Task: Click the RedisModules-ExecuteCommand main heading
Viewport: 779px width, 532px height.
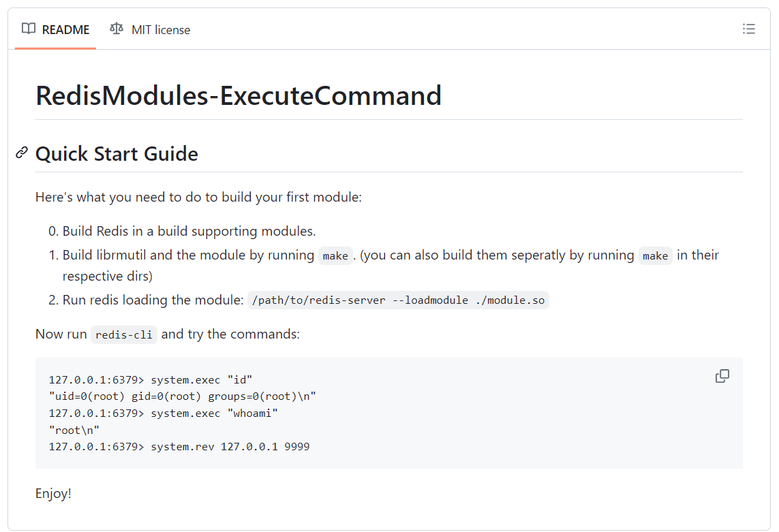Action: [239, 95]
